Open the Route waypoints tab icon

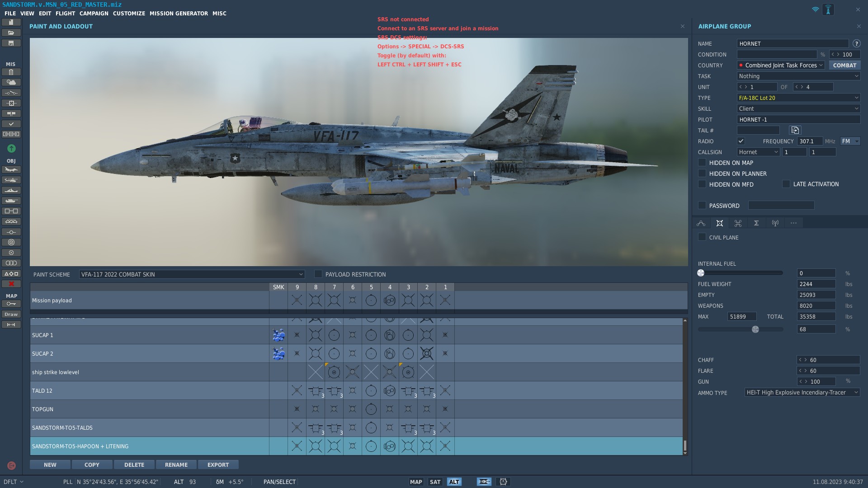click(x=701, y=223)
